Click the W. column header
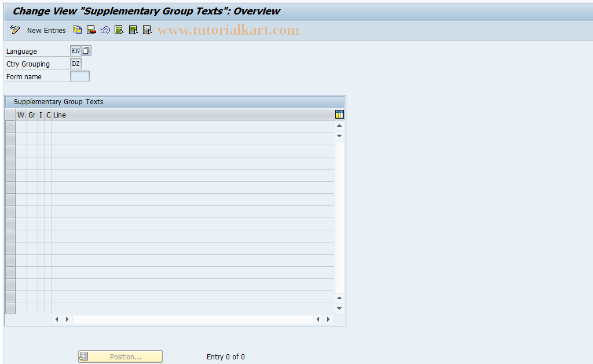Image resolution: width=593 pixels, height=364 pixels. coord(21,115)
